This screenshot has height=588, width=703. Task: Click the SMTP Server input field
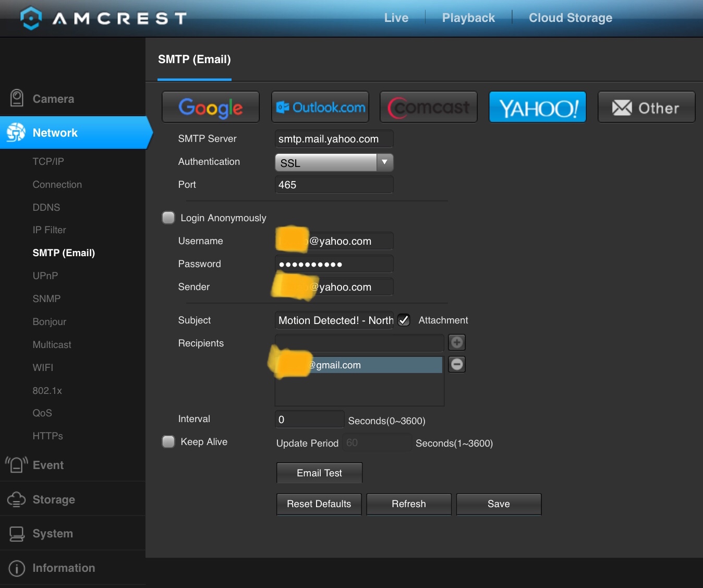pos(334,139)
